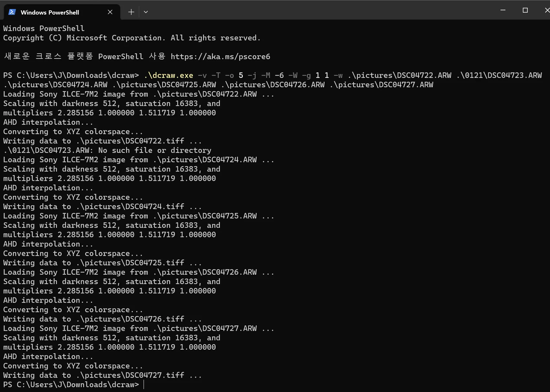This screenshot has width=550, height=392.
Task: Maximize the terminal window
Action: click(525, 10)
